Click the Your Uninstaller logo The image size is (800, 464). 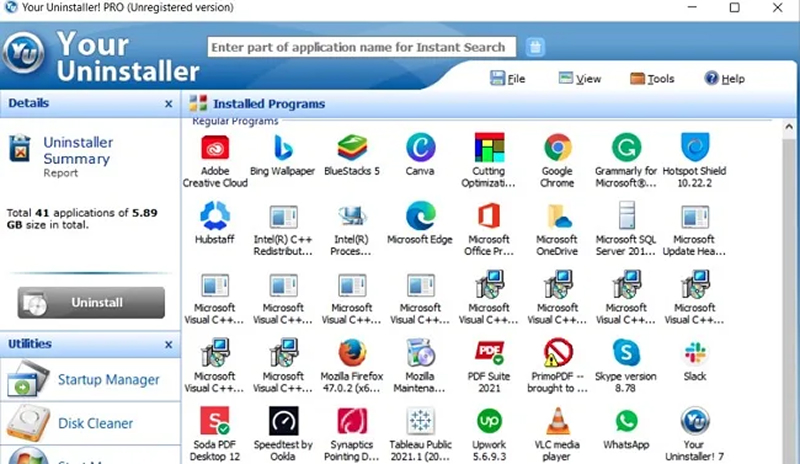pos(23,53)
